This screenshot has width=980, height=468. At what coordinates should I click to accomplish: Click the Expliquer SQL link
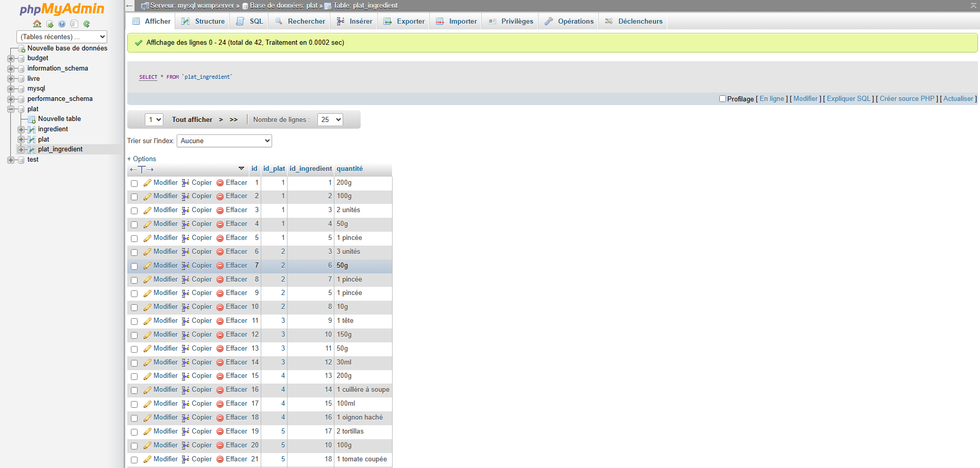(848, 99)
